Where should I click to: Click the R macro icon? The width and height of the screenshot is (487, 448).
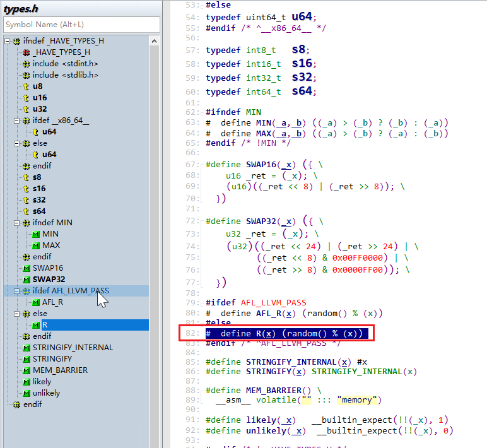tap(36, 326)
